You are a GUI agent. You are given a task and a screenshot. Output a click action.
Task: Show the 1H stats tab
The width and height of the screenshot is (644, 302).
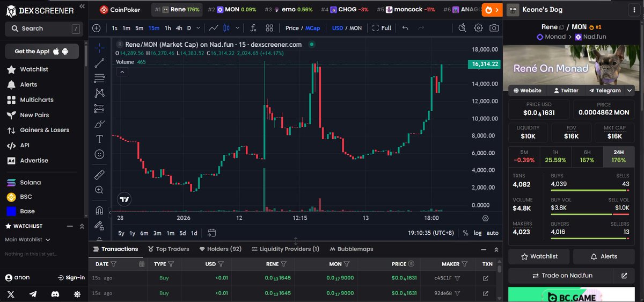point(555,156)
